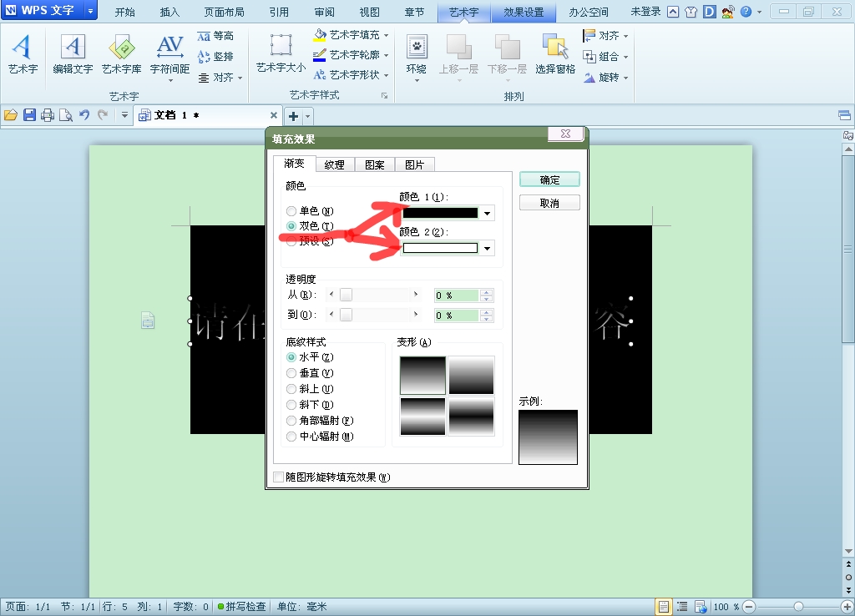Viewport: 855px width, 616px height.
Task: Switch to page layout view icon in status bar
Action: coord(664,607)
